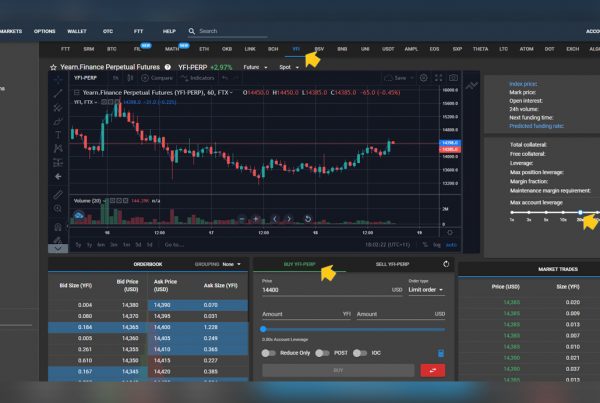
Task: Click Go to... below the chart
Action: 174,245
